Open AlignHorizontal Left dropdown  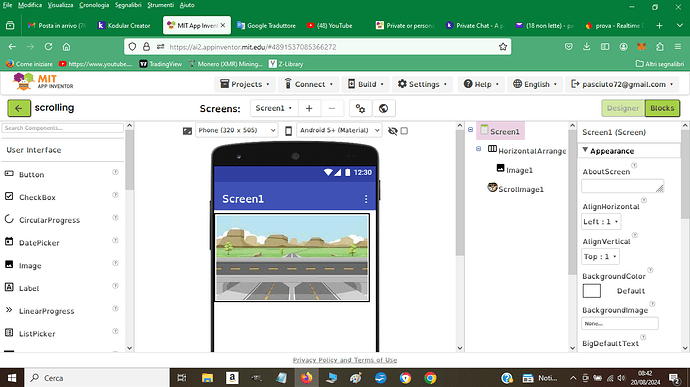pos(601,221)
